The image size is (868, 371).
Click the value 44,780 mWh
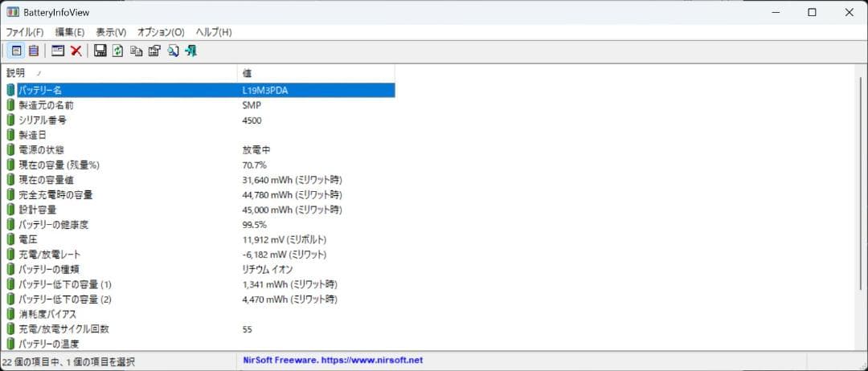click(x=293, y=194)
